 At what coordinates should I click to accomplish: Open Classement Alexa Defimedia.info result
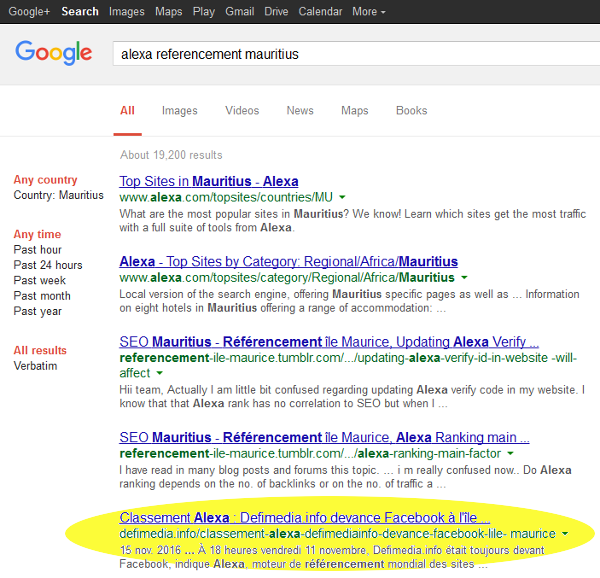tap(305, 518)
